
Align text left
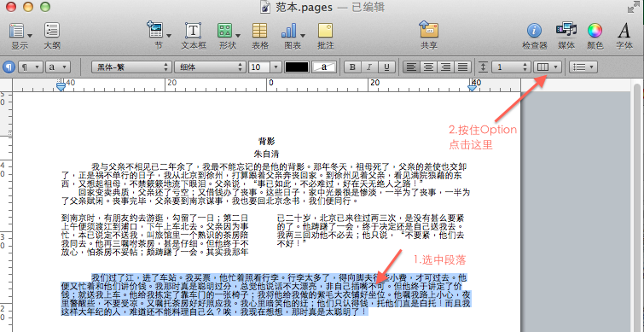tap(411, 67)
